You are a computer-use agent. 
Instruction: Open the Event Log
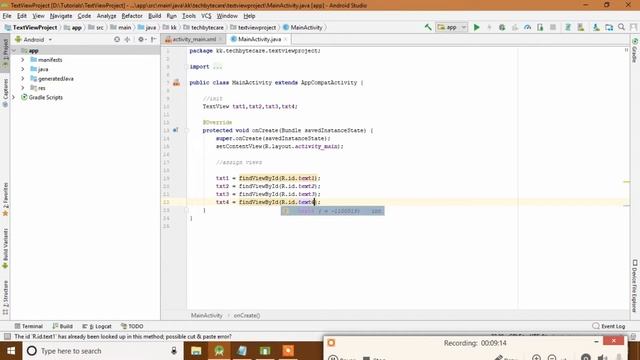pos(609,326)
